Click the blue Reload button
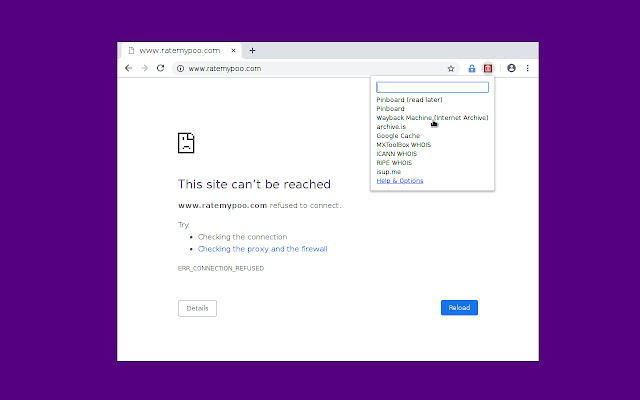 click(x=459, y=308)
